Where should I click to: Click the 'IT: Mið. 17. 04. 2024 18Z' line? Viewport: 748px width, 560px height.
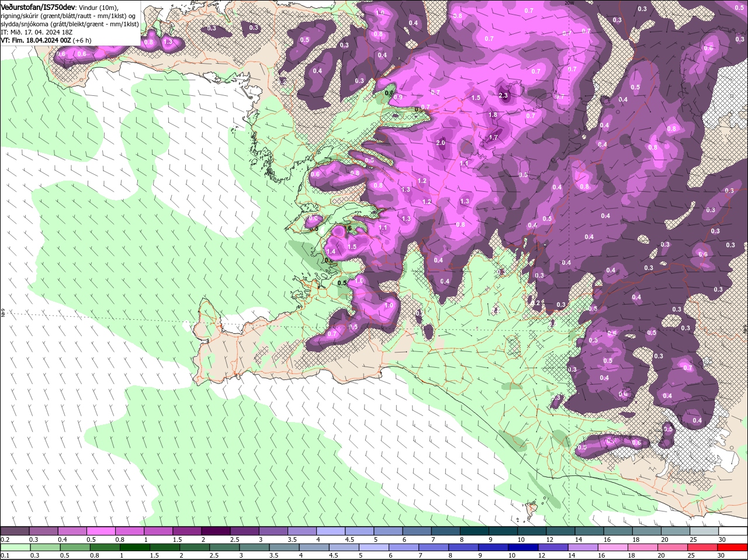coord(36,32)
